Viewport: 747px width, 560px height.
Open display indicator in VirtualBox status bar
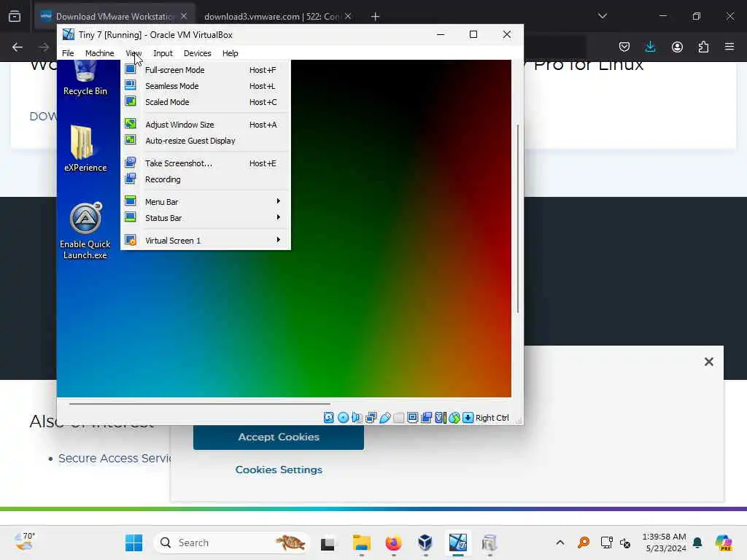[413, 418]
